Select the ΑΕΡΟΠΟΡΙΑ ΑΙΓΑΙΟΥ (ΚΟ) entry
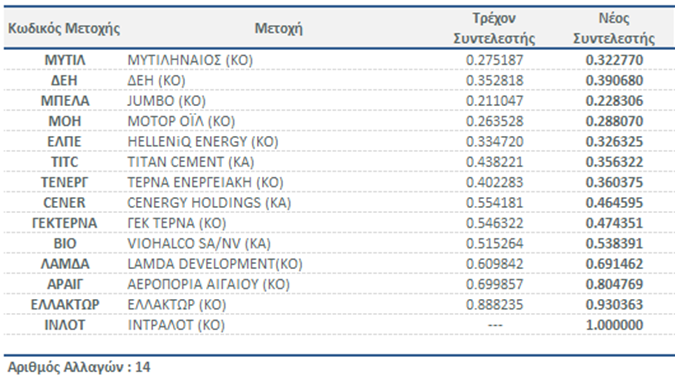 208,284
